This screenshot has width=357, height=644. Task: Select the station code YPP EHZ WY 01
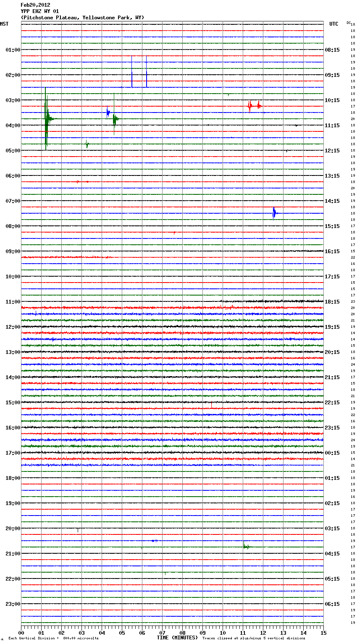pos(40,11)
